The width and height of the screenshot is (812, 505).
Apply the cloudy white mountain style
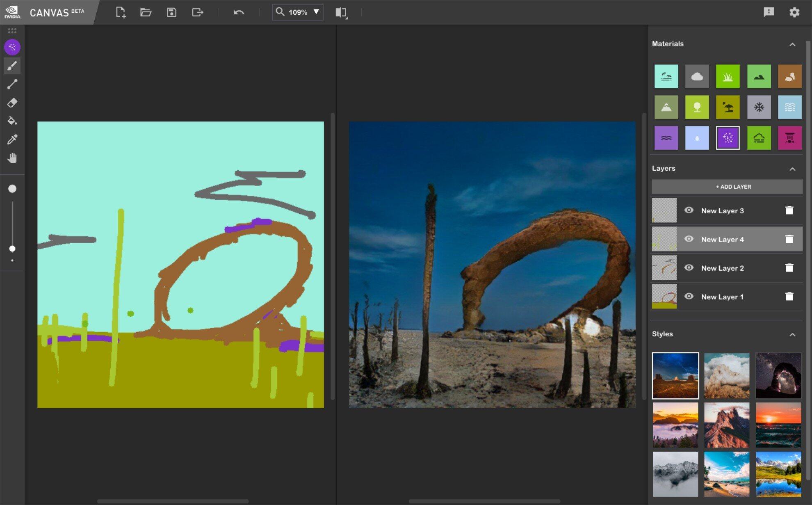(727, 376)
